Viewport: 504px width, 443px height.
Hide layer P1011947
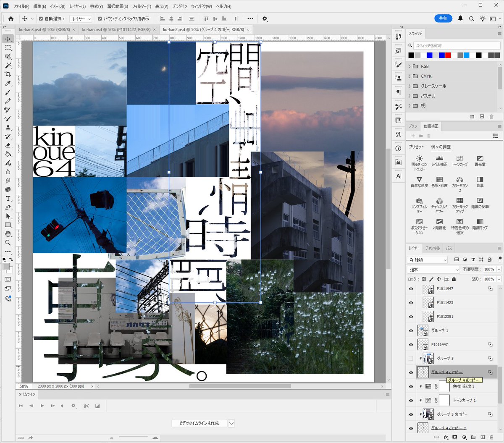(x=411, y=289)
